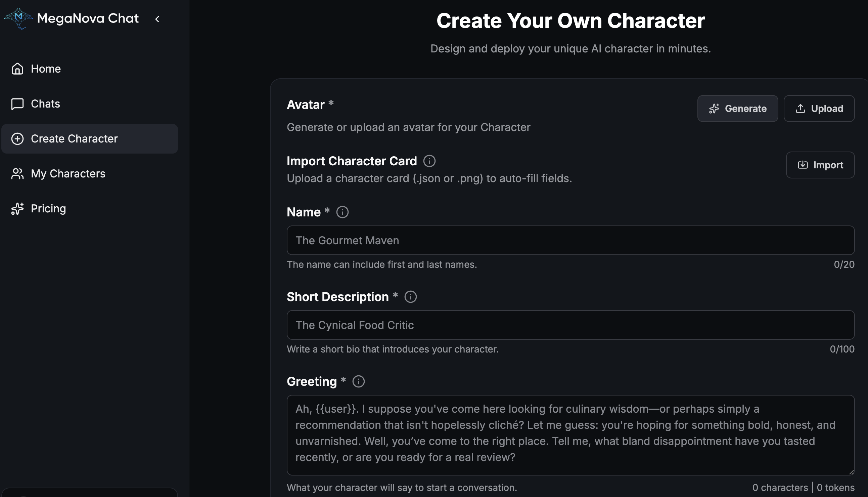Screen dimensions: 868x497
Task: Click the Pricing sparkle icon
Action: [x=17, y=209]
